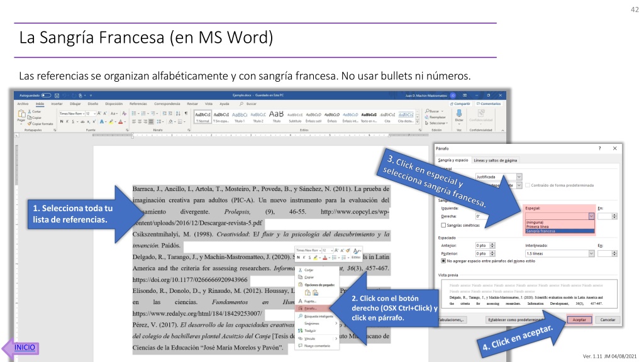Check Contraído de forma predeterminada checkbox
Image resolution: width=644 pixels, height=362 pixels.
pos(528,185)
